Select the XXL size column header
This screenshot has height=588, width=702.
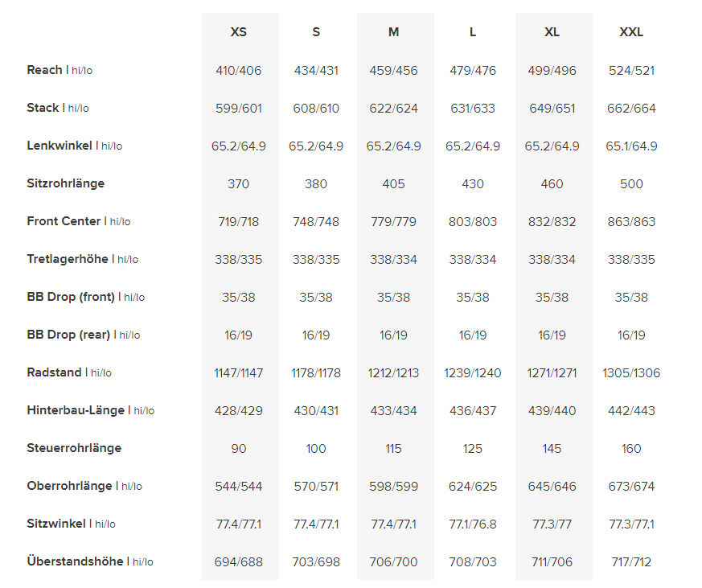[x=631, y=32]
